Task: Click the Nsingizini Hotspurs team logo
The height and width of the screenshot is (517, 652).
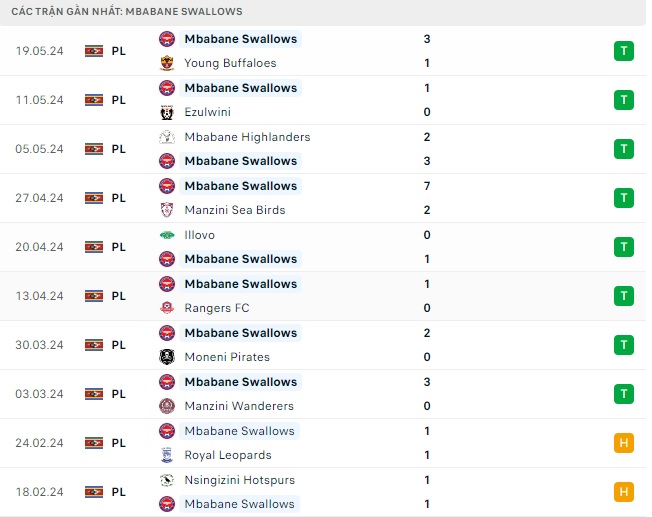Action: (167, 480)
